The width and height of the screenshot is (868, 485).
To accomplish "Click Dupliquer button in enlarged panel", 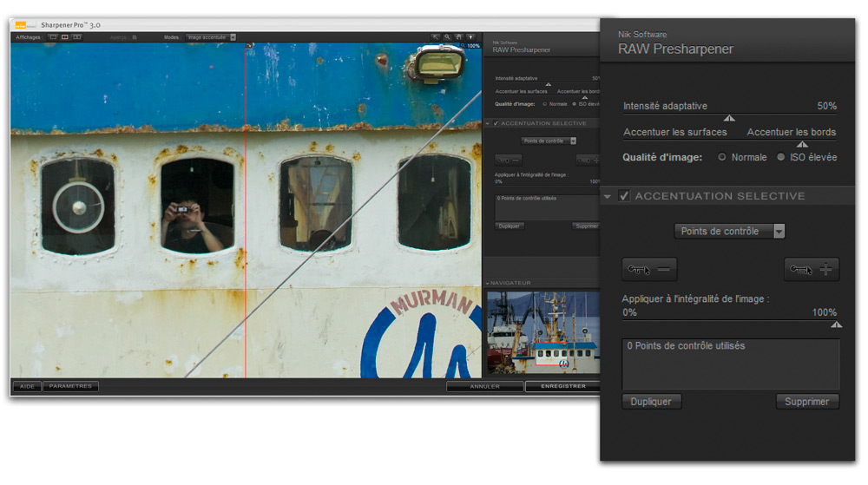I will click(651, 402).
